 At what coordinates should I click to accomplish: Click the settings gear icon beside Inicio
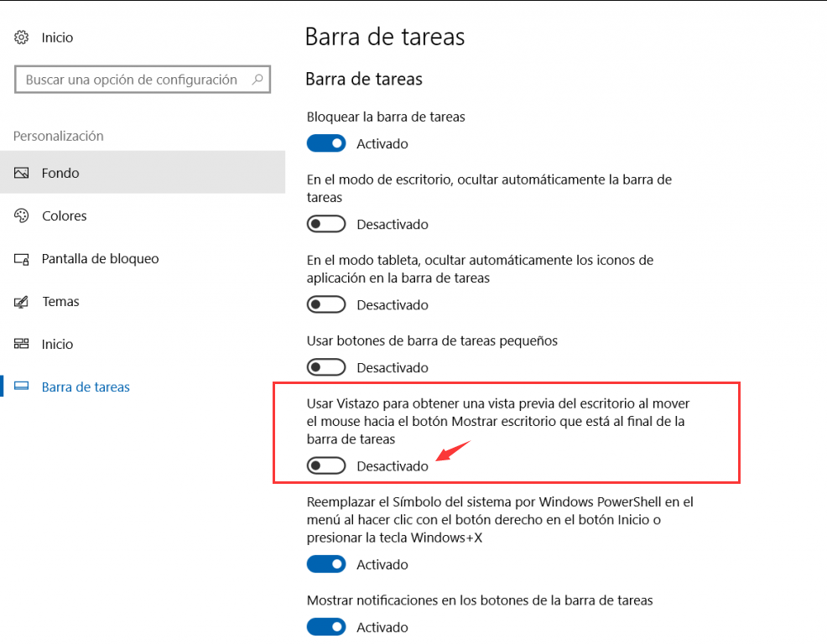click(x=21, y=38)
